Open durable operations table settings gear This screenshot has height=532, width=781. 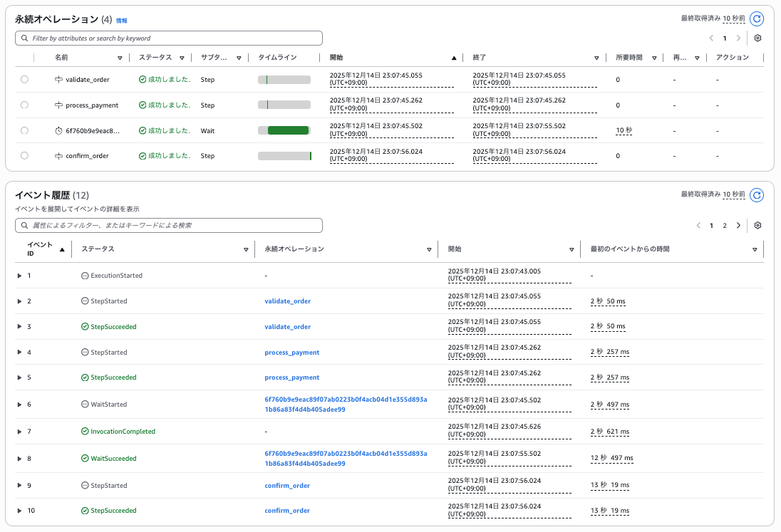click(757, 38)
